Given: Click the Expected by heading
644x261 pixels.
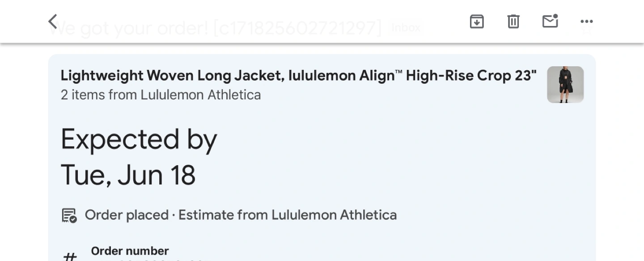Looking at the screenshot, I should coord(139,140).
